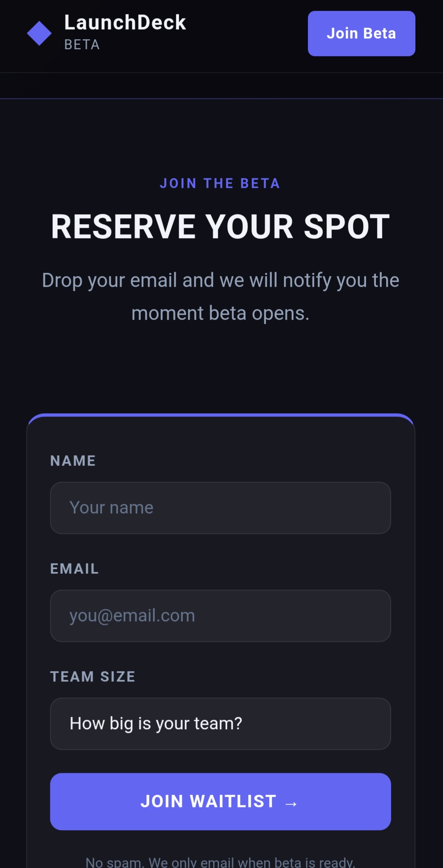Click the 'moment beta opens.' text line
The image size is (443, 868).
coord(220,314)
